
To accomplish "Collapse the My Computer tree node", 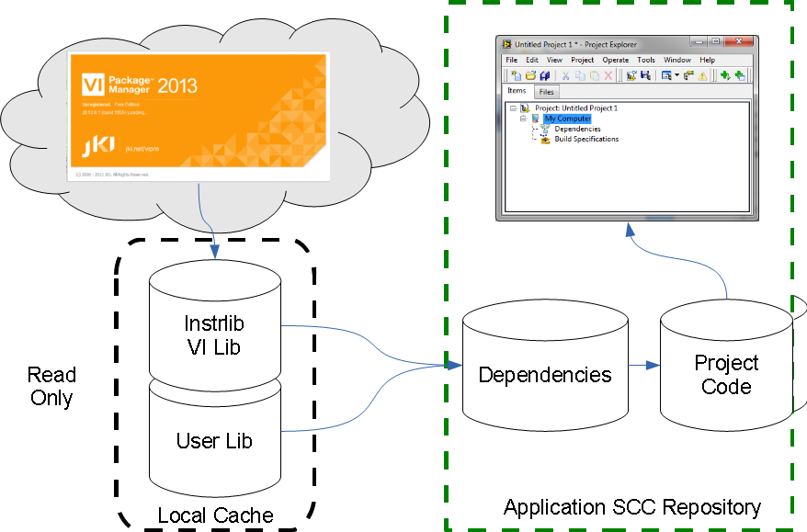I will pyautogui.click(x=523, y=119).
